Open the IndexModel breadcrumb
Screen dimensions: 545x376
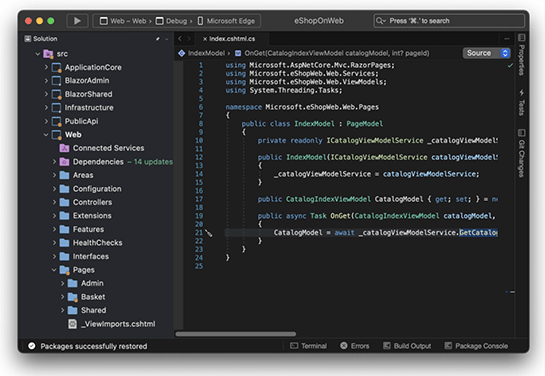pyautogui.click(x=206, y=53)
